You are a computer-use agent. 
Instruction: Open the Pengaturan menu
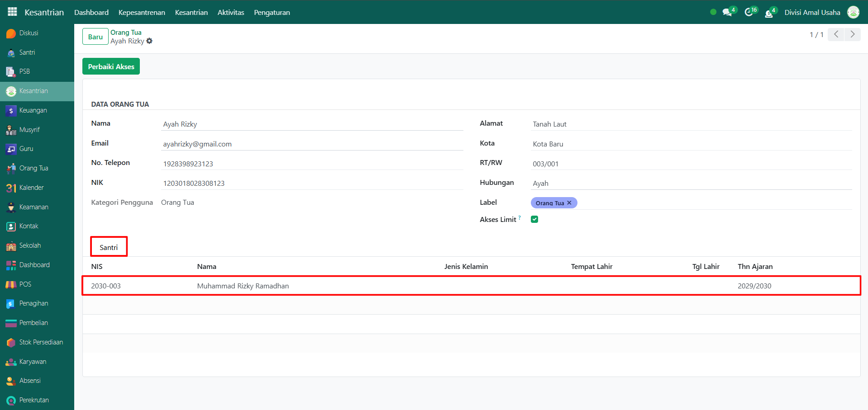coord(272,12)
